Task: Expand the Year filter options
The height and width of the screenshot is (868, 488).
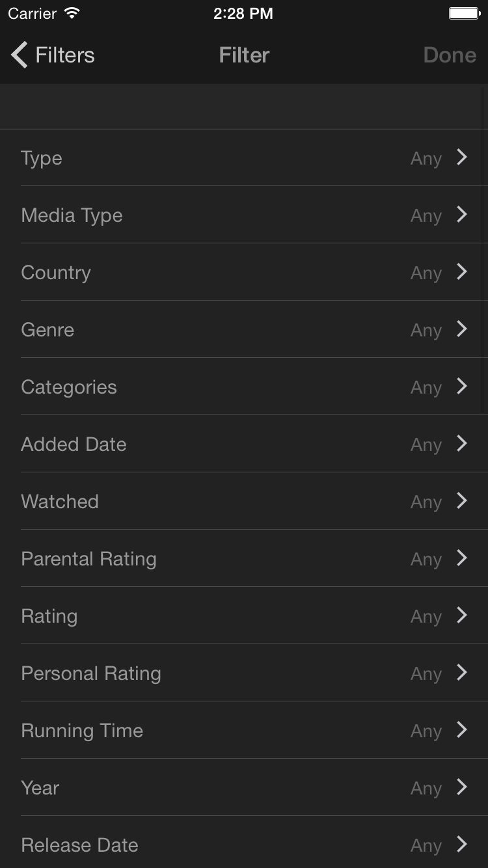Action: pyautogui.click(x=462, y=787)
